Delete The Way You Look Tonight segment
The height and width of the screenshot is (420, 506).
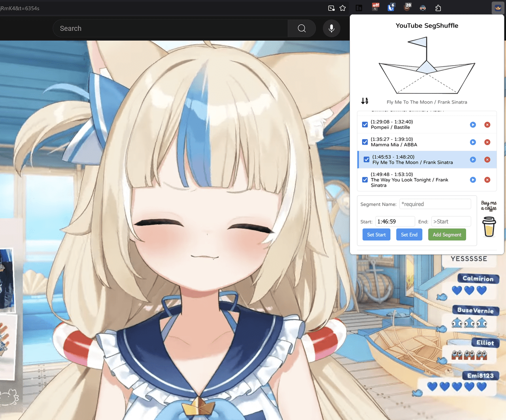(x=487, y=180)
